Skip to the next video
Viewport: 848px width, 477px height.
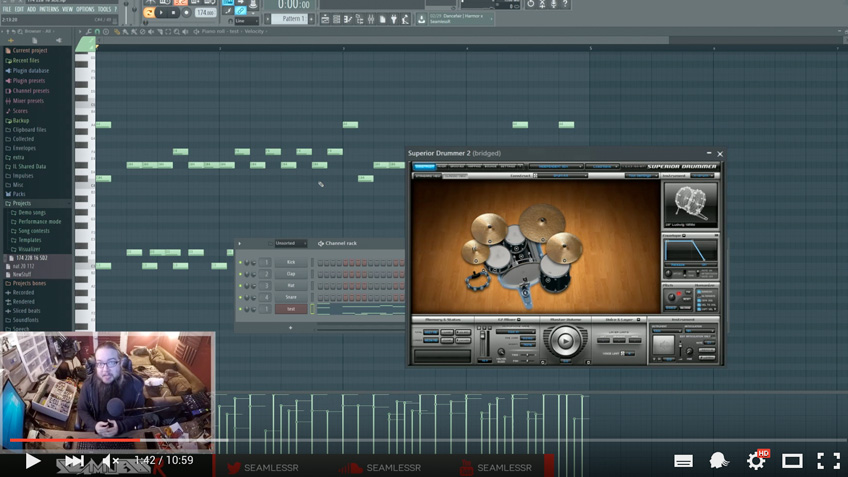tap(74, 461)
